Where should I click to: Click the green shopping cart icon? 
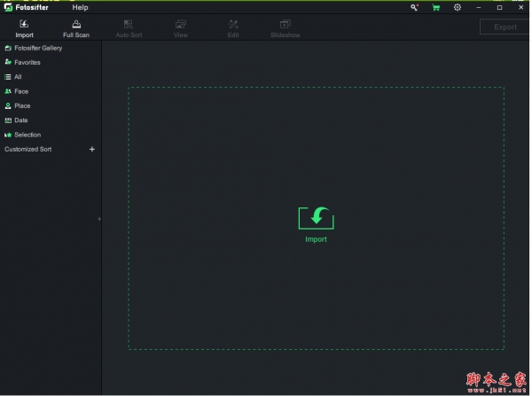tap(435, 7)
